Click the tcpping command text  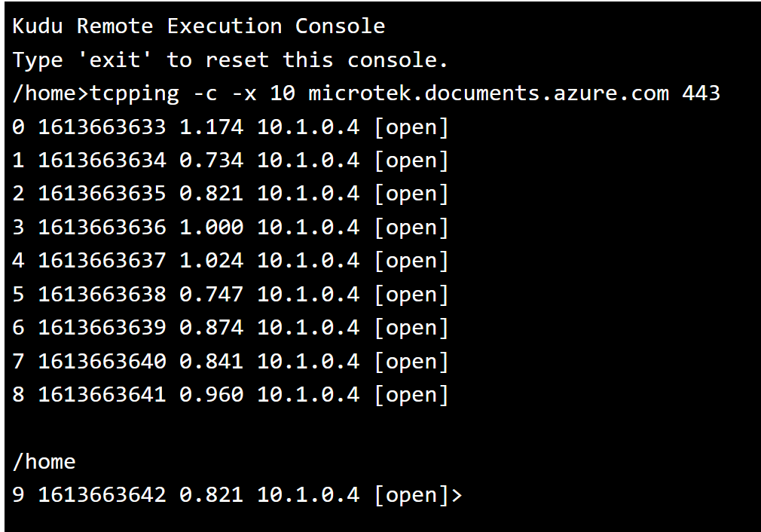click(x=135, y=93)
